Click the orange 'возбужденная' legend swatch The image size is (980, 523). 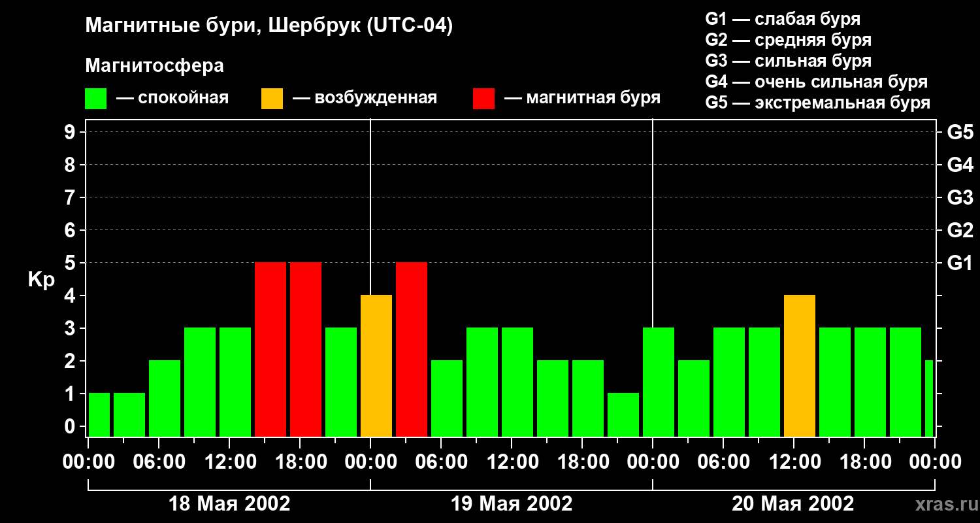272,98
